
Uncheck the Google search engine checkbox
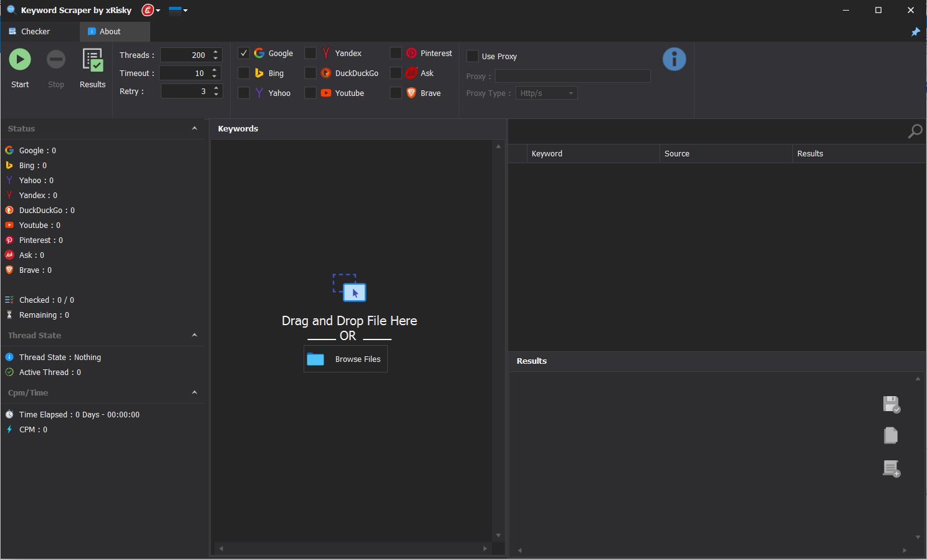[244, 54]
